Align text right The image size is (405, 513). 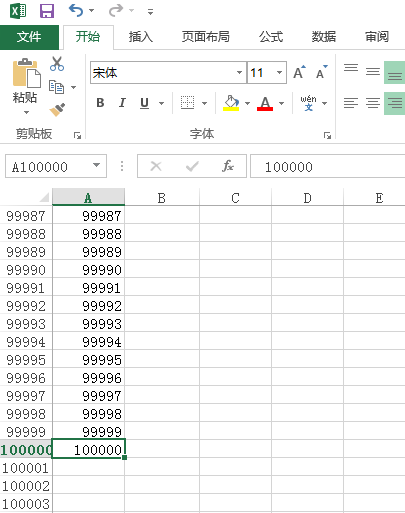pos(395,103)
